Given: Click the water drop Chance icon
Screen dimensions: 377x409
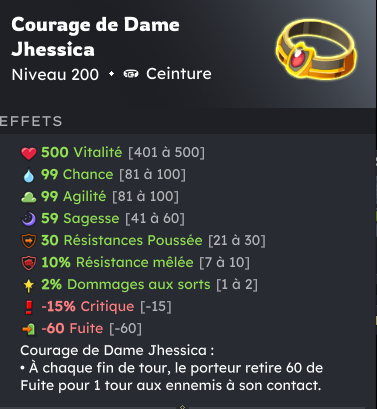Looking at the screenshot, I should [x=29, y=175].
